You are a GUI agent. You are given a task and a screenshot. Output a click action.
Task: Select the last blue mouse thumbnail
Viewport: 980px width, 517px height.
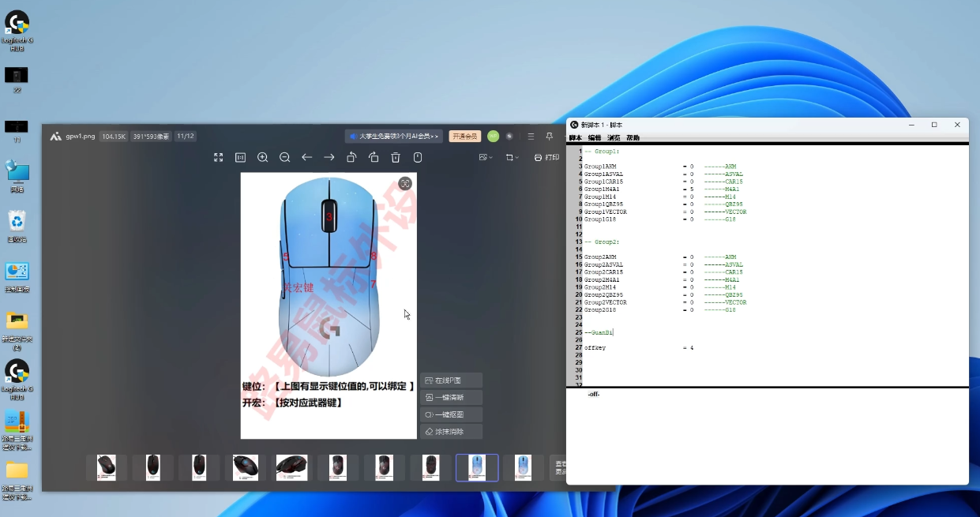click(x=523, y=467)
